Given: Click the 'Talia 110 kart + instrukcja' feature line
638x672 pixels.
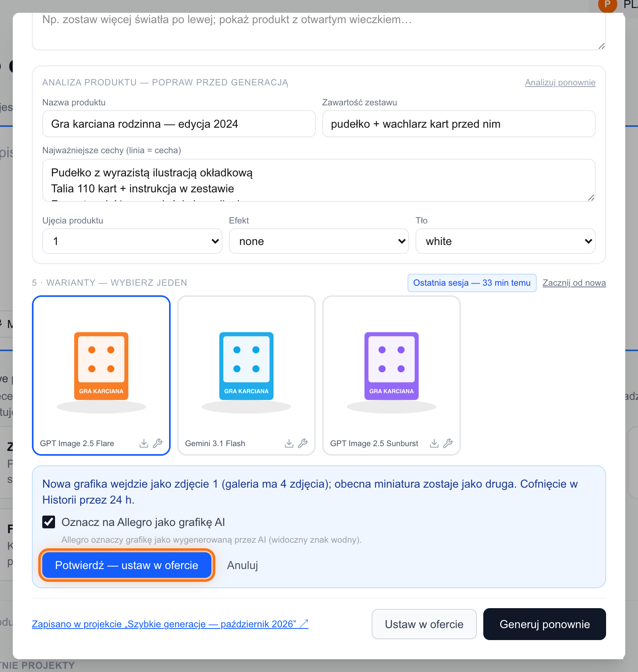Looking at the screenshot, I should (x=142, y=189).
